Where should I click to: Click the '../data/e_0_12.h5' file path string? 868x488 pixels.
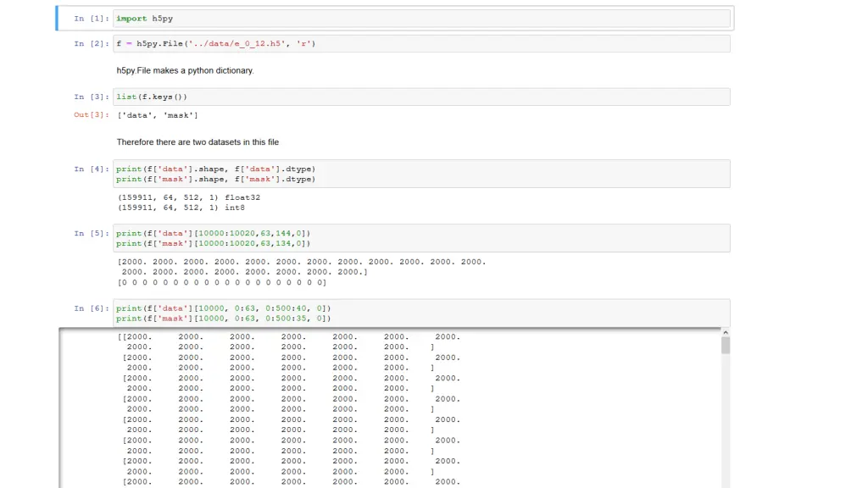[x=237, y=44]
